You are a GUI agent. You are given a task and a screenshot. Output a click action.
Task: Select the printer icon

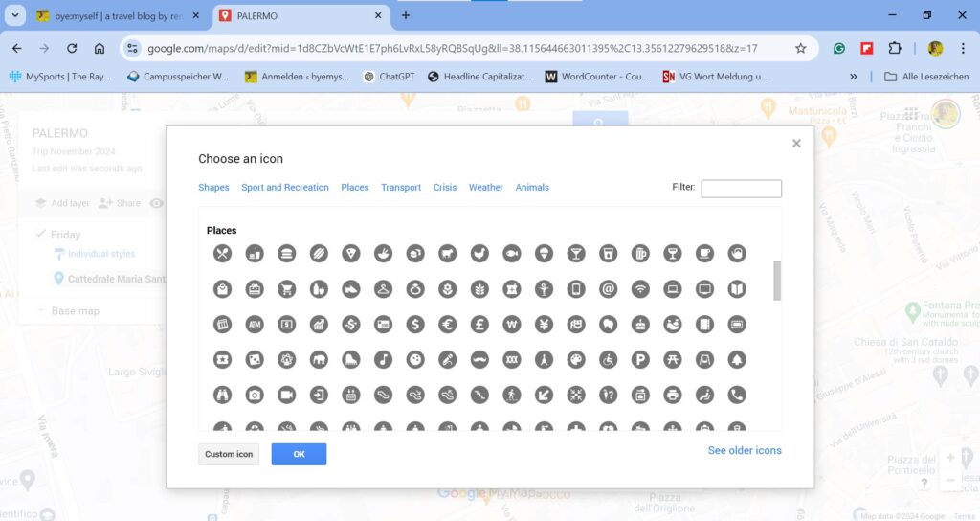[x=673, y=395]
